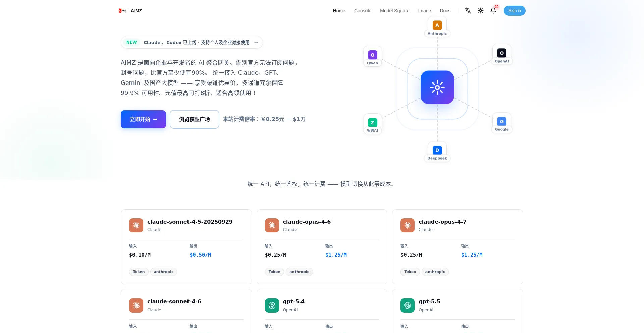Screen dimensions: 644x333
Task: Click the gpt-5.5 OpenAI icon
Action: (x=408, y=306)
